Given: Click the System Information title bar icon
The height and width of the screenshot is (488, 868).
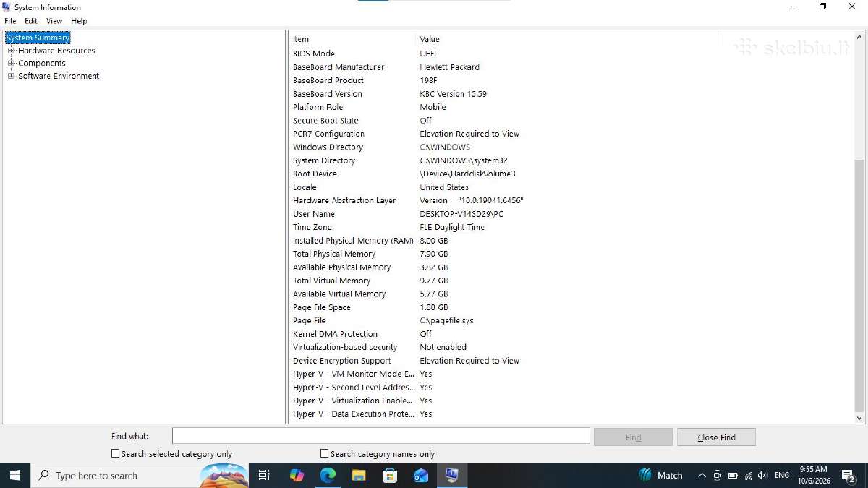Looking at the screenshot, I should click(7, 7).
